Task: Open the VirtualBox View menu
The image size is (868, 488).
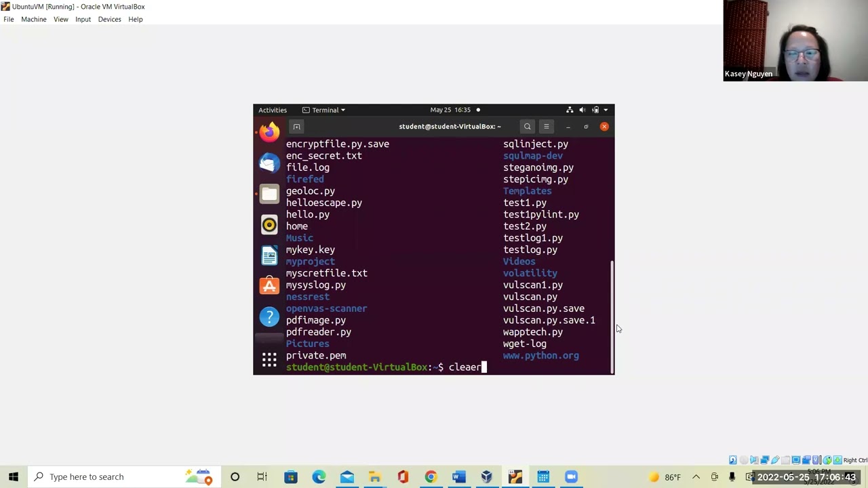Action: pyautogui.click(x=61, y=19)
